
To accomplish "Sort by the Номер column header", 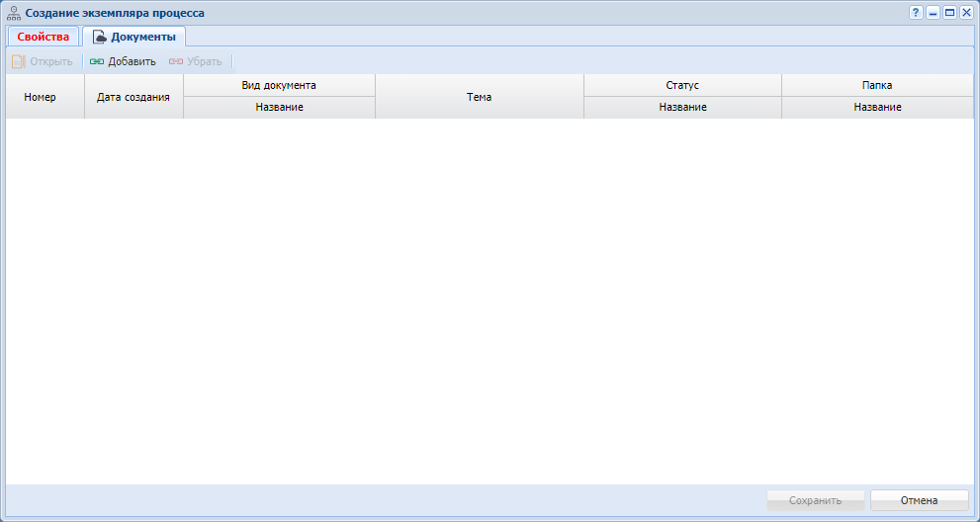I will (45, 97).
